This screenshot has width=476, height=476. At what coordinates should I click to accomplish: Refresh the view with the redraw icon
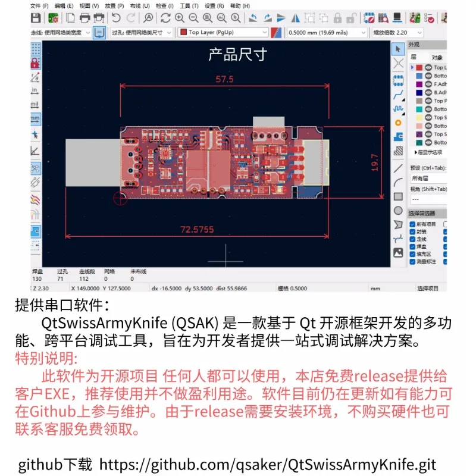(x=165, y=18)
